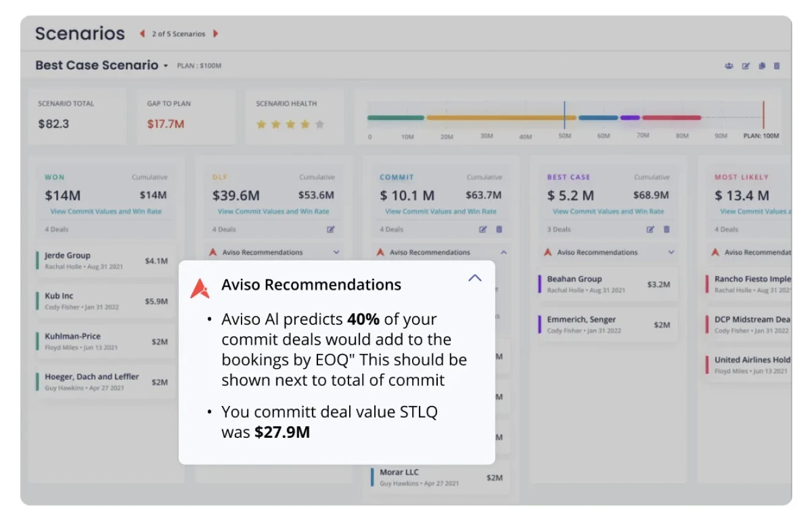Open the Emmerich, Senger deal card
This screenshot has width=812, height=521.
coord(608,325)
